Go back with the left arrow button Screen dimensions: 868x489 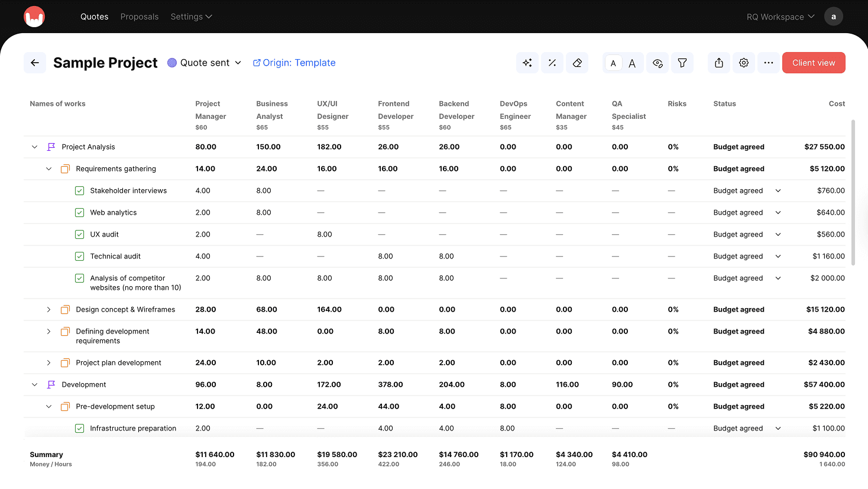tap(35, 63)
